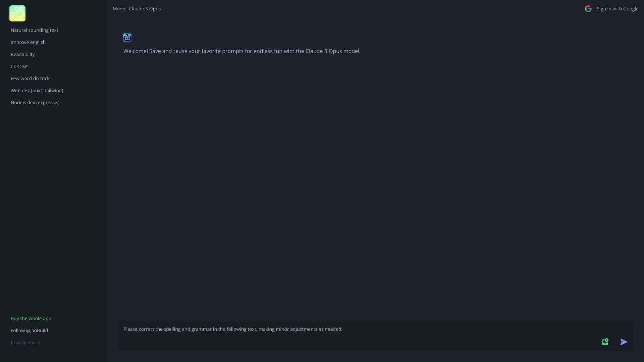Click the rabbit app logo
This screenshot has width=644, height=362.
pos(17,13)
